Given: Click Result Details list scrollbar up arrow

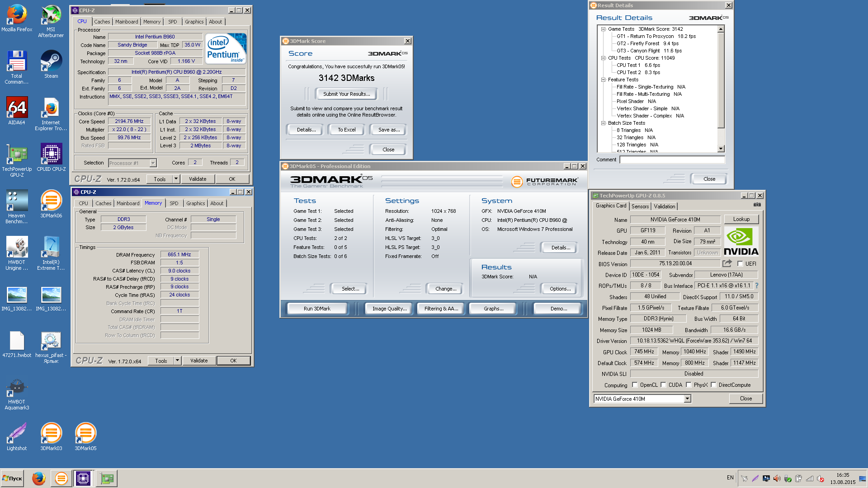Looking at the screenshot, I should click(721, 29).
